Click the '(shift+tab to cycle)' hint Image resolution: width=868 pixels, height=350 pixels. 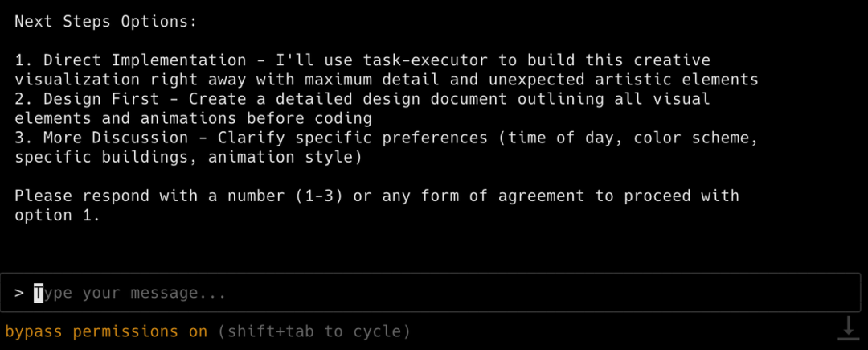313,331
